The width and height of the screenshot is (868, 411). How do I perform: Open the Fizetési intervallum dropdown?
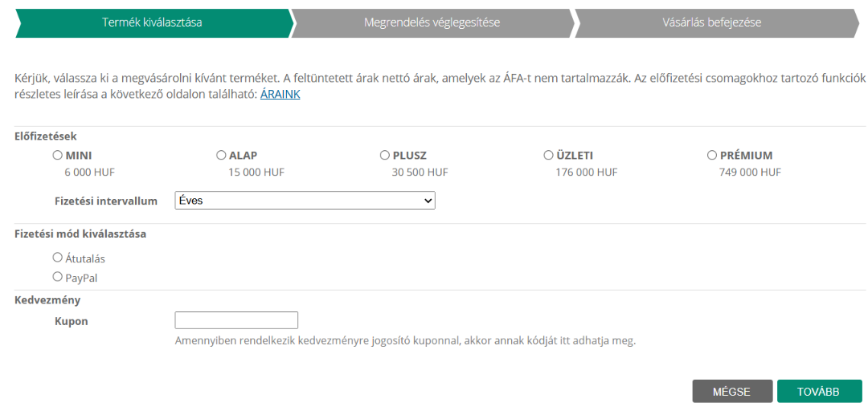click(x=305, y=200)
